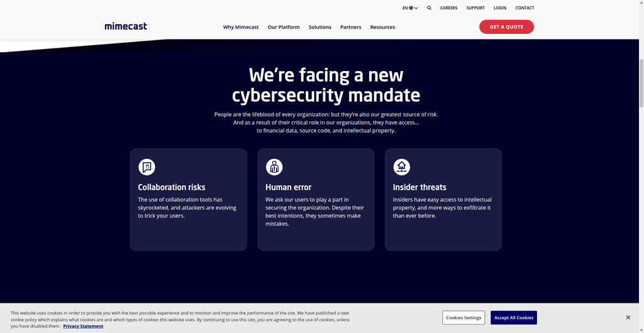Screen dimensions: 644x333
Task: Open the search magnifier icon
Action: click(429, 8)
